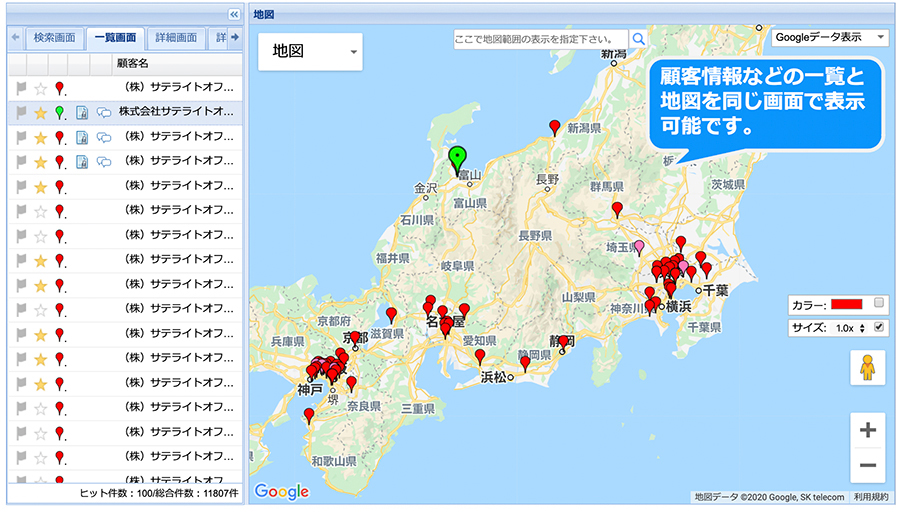The height and width of the screenshot is (512, 900).
Task: Click the サイズ 1.0x stepper
Action: click(849, 327)
